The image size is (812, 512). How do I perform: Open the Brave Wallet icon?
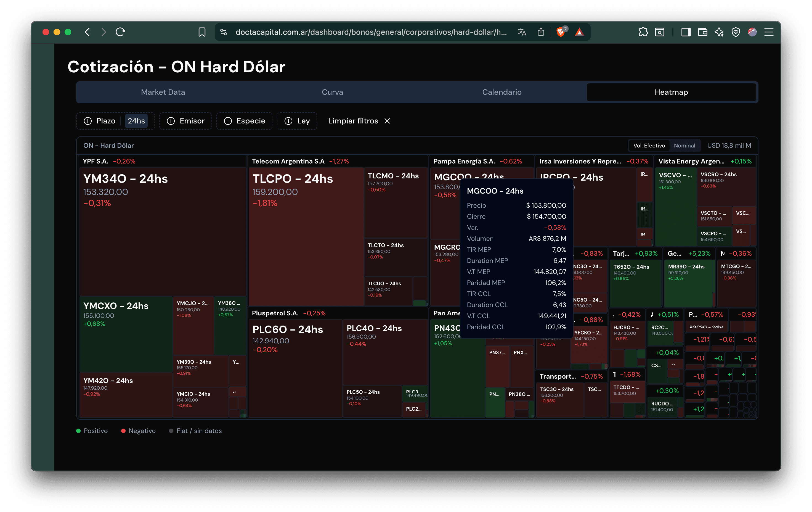[x=702, y=32]
